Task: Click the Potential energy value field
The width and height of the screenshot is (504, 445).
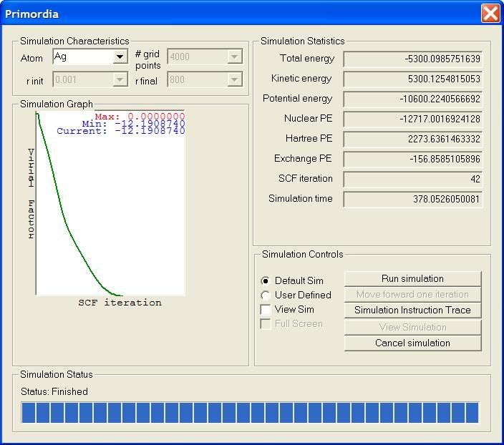Action: 412,99
